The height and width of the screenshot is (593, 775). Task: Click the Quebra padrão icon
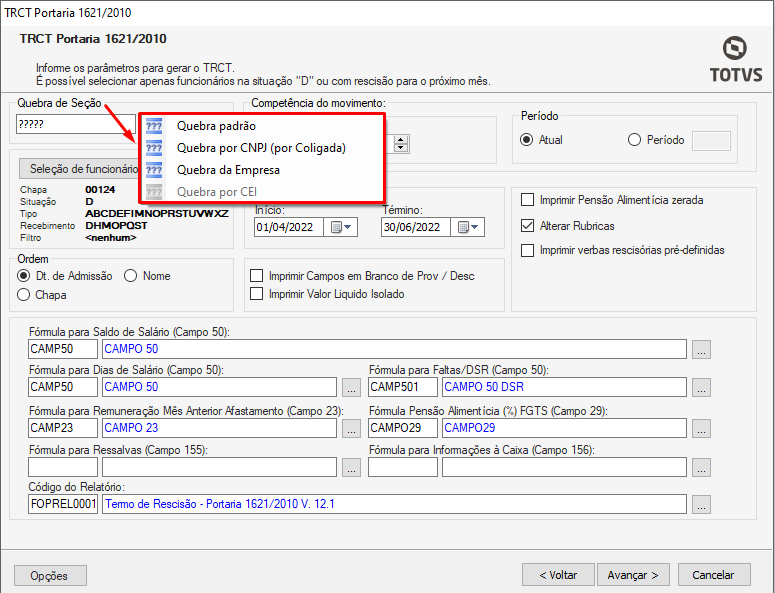pyautogui.click(x=154, y=126)
